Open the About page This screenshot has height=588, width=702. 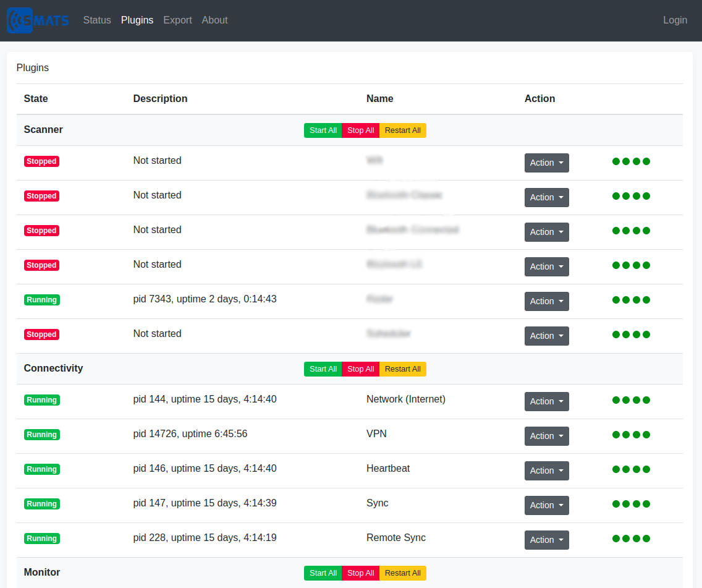tap(214, 20)
